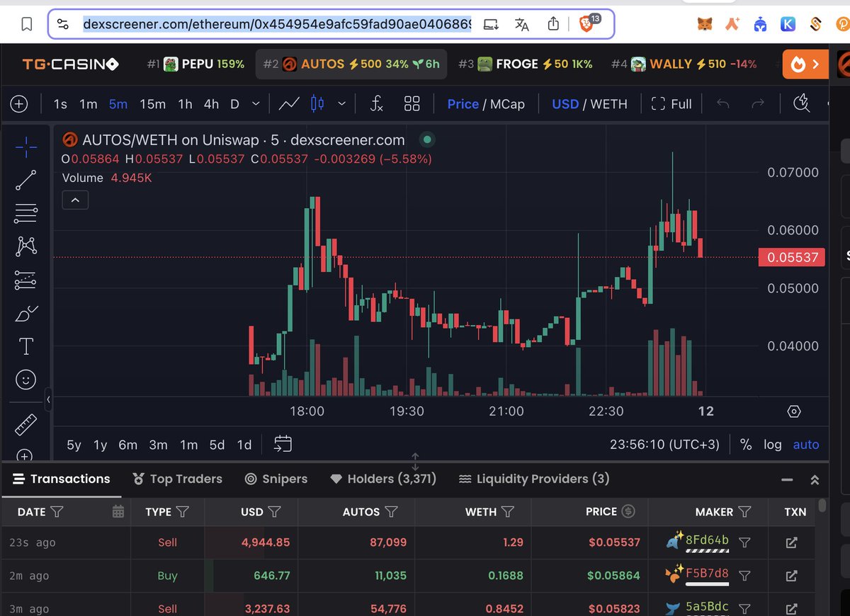Select the crosshair cursor tool

25,147
